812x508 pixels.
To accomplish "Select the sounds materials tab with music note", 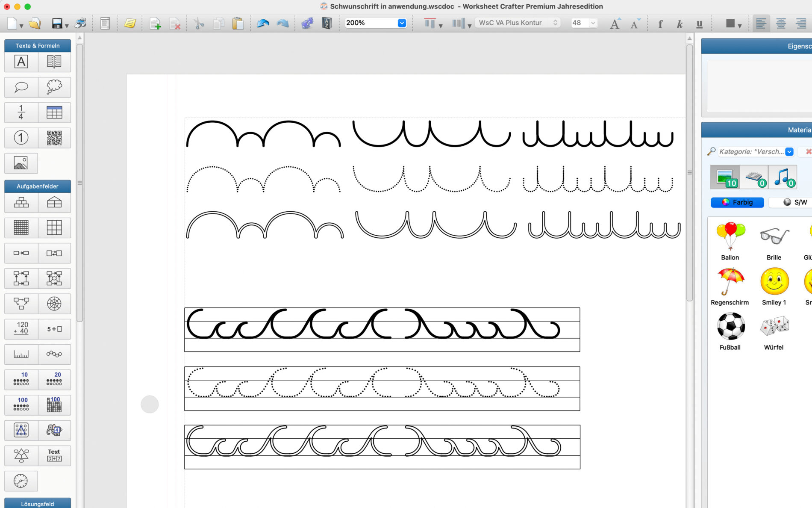I will [783, 177].
